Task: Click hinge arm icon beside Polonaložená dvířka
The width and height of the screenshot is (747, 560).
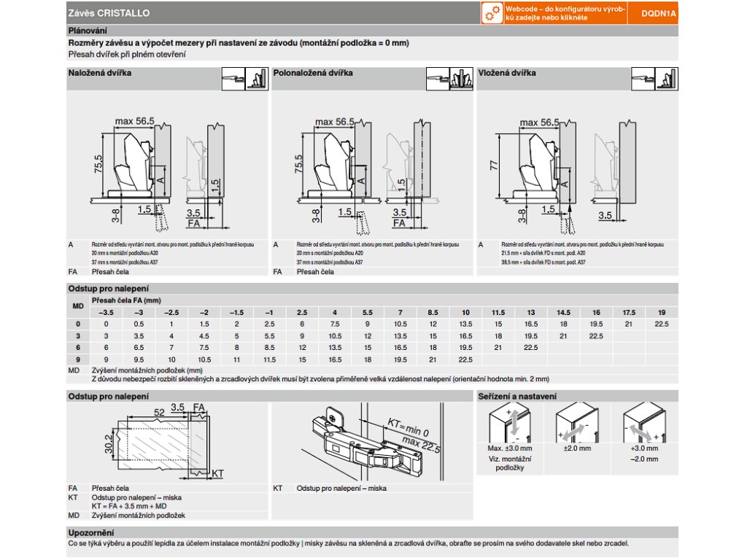Action: point(437,77)
